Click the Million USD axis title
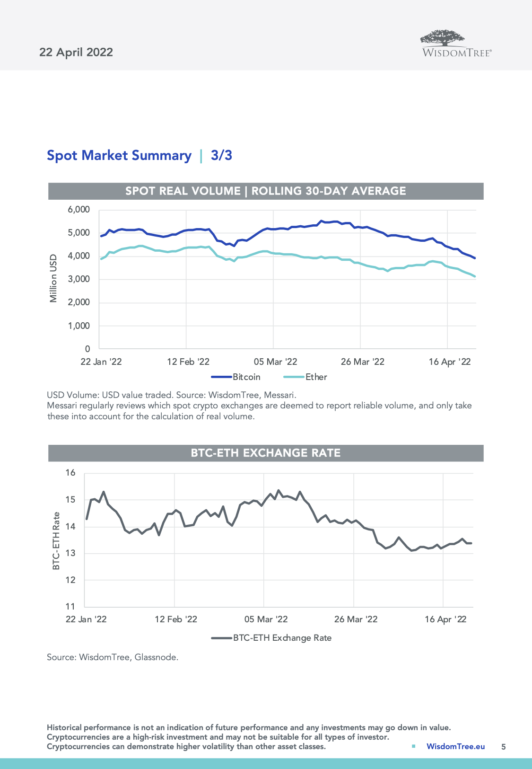The width and height of the screenshot is (532, 769). click(x=53, y=278)
